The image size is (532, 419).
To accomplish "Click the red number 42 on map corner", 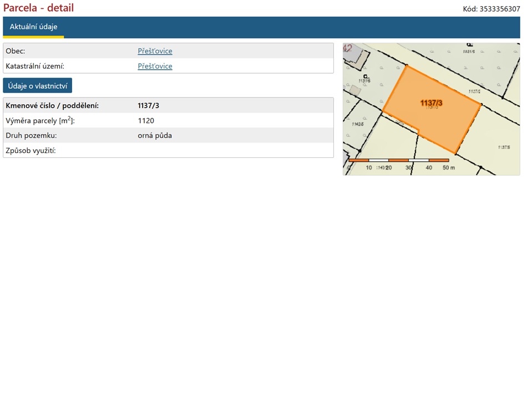I will click(347, 48).
